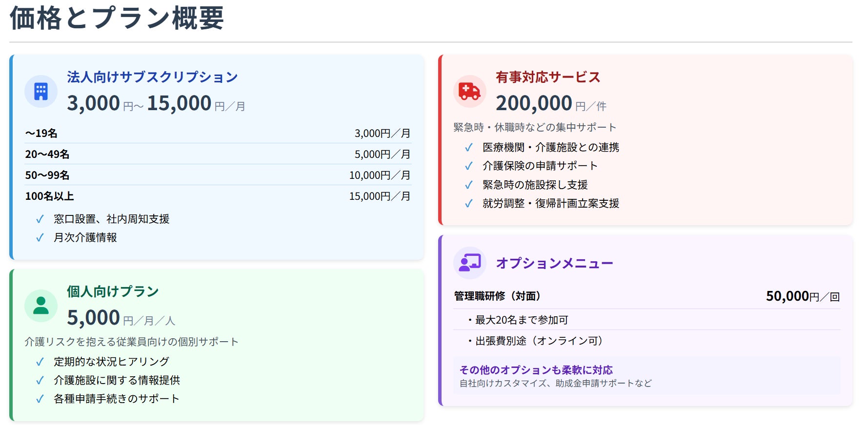Screen dimensions: 868x425
Task: Click checkmark beside 定期的な状況ヒアリング
Action: [40, 362]
